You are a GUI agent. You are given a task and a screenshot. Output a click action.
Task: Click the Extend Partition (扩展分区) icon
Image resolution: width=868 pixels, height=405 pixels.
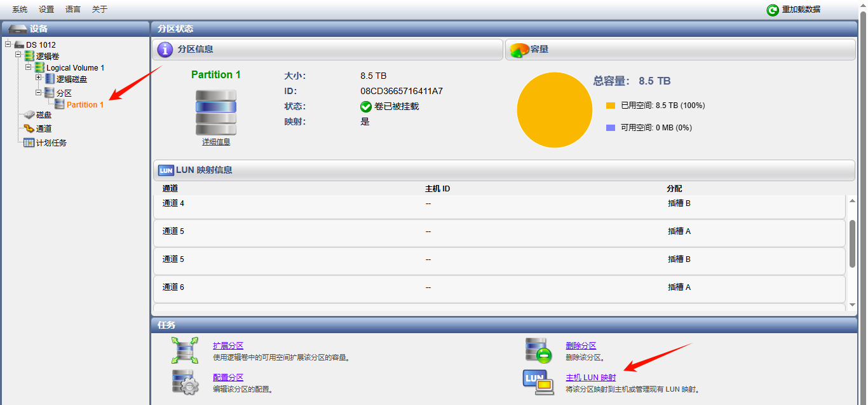tap(185, 350)
